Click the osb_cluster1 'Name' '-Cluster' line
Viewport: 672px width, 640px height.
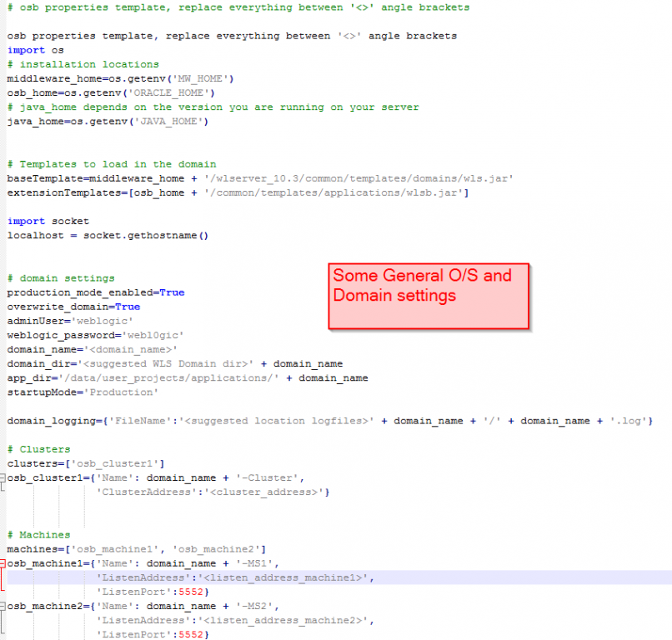(x=156, y=477)
